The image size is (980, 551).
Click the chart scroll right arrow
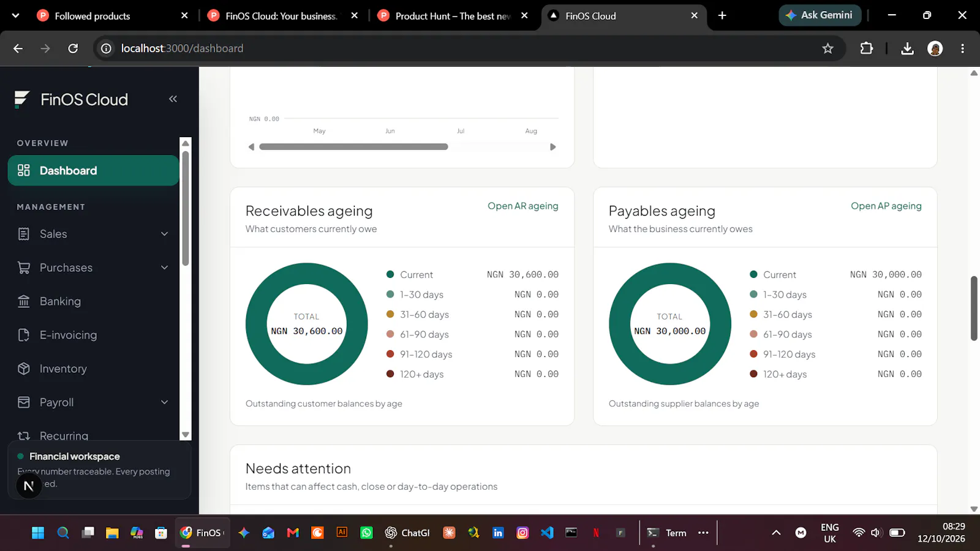point(552,147)
